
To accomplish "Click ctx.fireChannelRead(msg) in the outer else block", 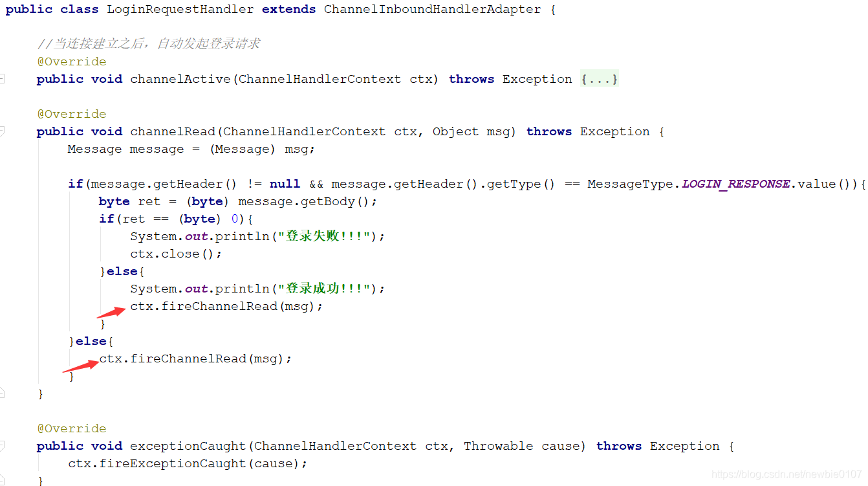I will pos(195,359).
